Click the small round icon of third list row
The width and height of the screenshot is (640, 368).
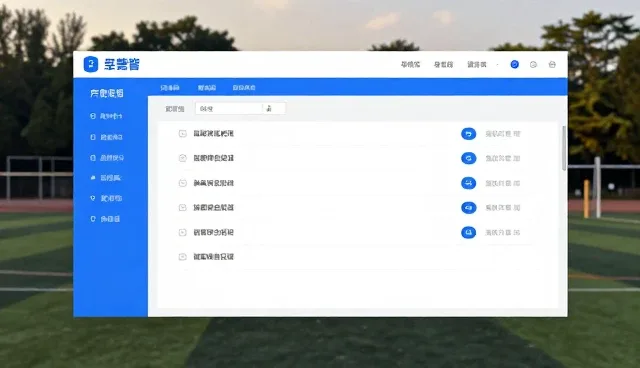click(x=182, y=183)
